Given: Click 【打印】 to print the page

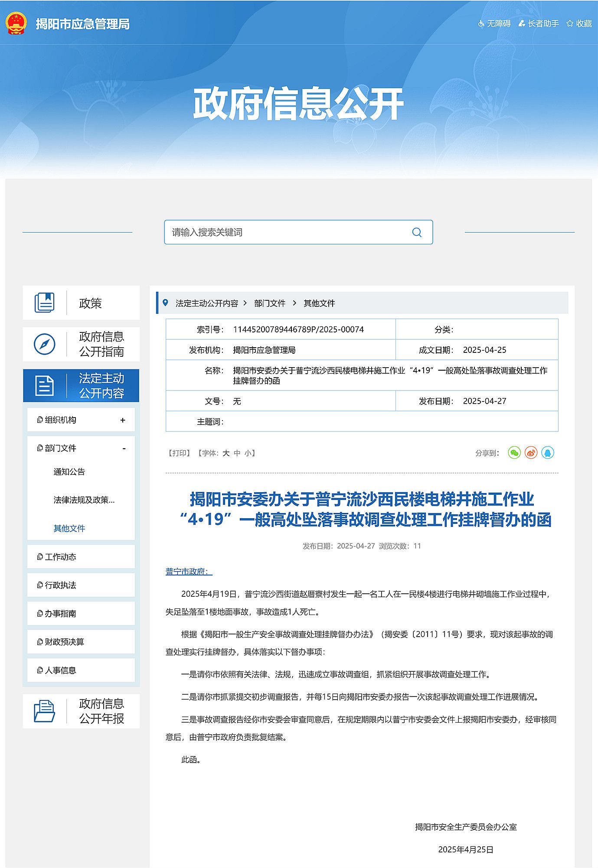Looking at the screenshot, I should [x=179, y=453].
